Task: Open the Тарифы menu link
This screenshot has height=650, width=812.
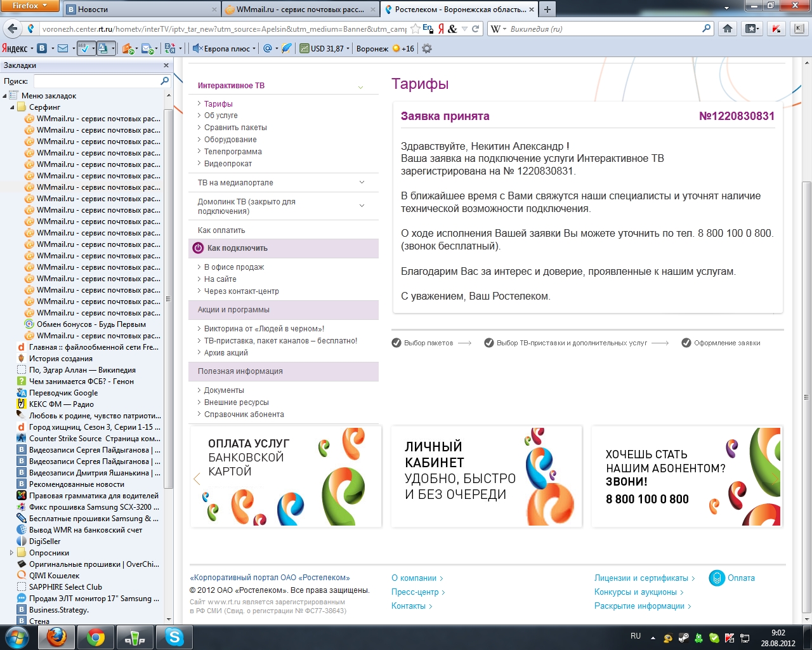Action: (x=218, y=104)
